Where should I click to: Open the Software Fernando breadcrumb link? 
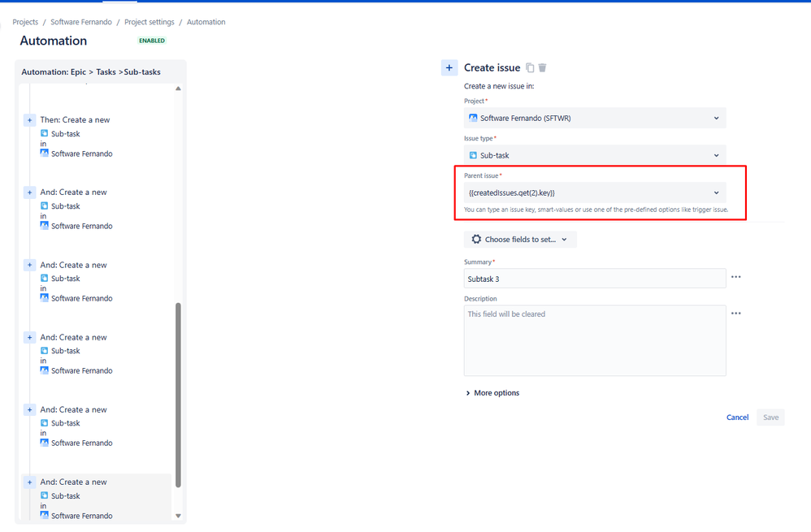pos(81,22)
